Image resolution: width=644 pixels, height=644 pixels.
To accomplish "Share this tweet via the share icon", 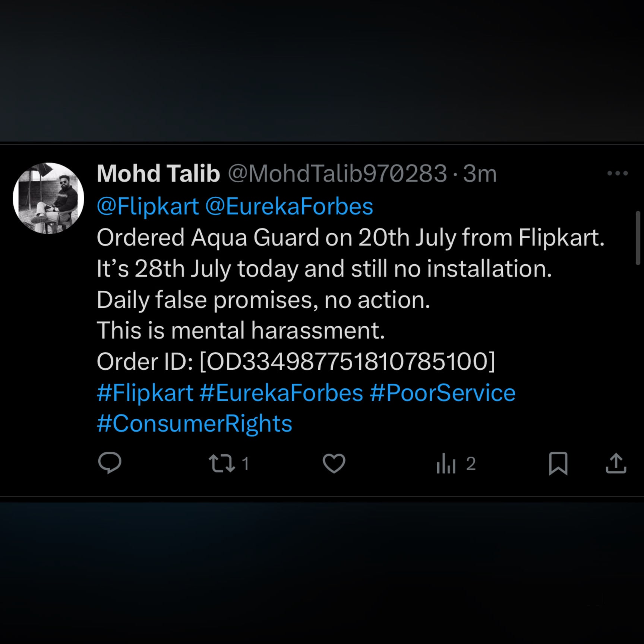I will coord(617,463).
